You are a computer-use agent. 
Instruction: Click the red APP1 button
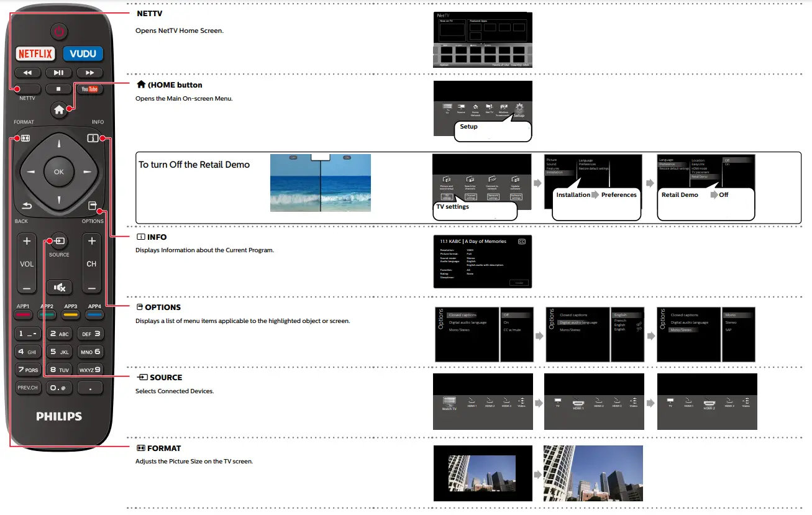tap(24, 314)
